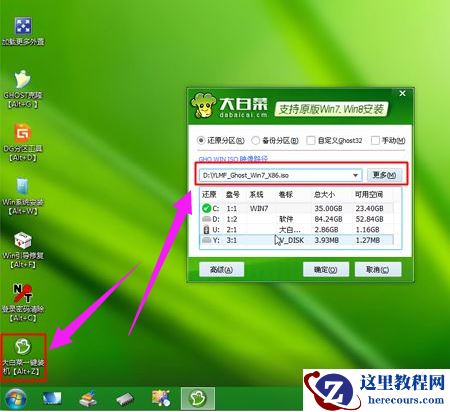Click the 35.00GB total size cell
This screenshot has height=412, width=450.
tap(329, 208)
